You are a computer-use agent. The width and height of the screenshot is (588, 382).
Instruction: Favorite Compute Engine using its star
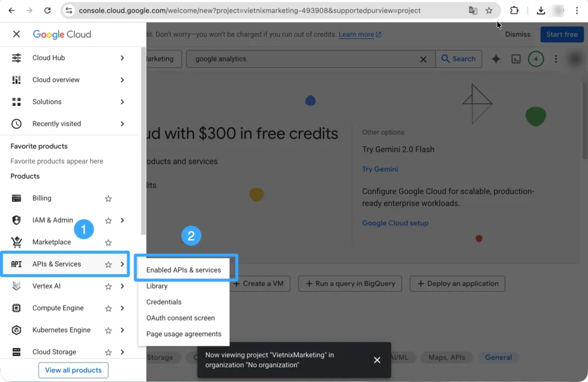[108, 309]
